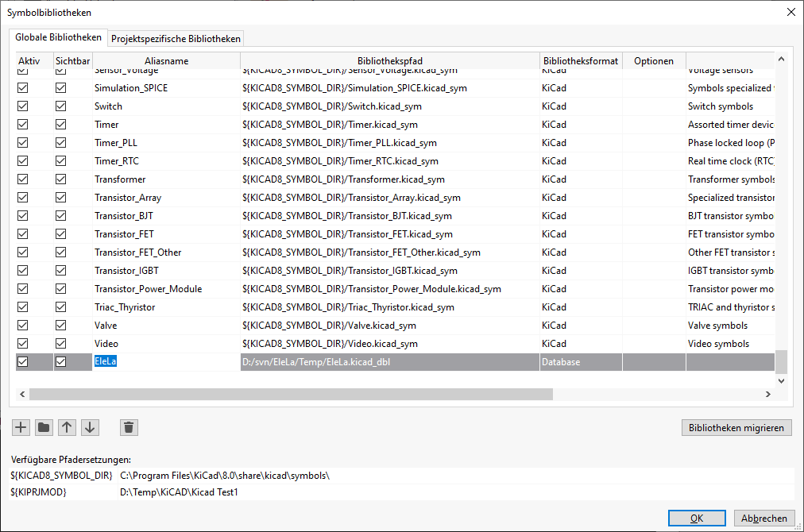Viewport: 804px width, 532px height.
Task: Click the vertical scrollbar down arrow
Action: click(781, 380)
